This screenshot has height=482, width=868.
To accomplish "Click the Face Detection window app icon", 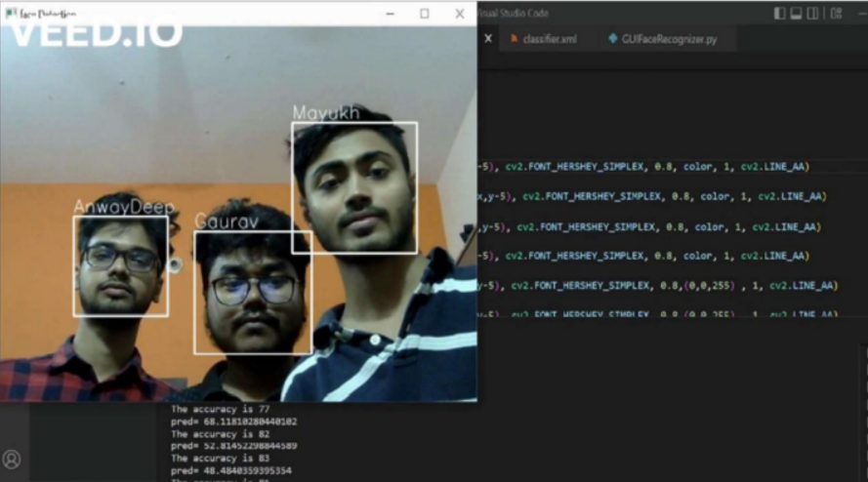I will [11, 14].
